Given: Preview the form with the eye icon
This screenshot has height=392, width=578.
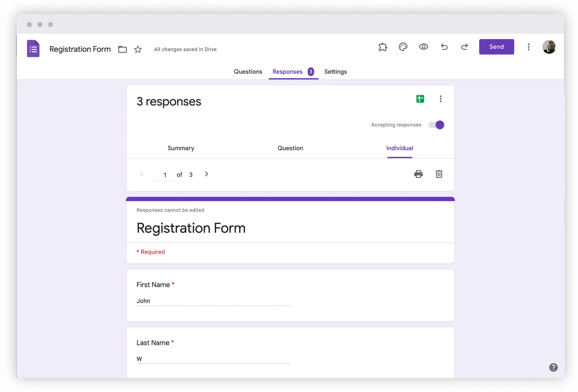Looking at the screenshot, I should point(423,47).
